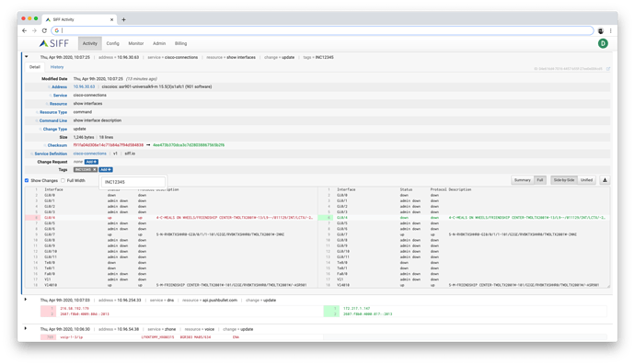Go back with browser back arrow
The height and width of the screenshot is (364, 635).
[x=24, y=30]
